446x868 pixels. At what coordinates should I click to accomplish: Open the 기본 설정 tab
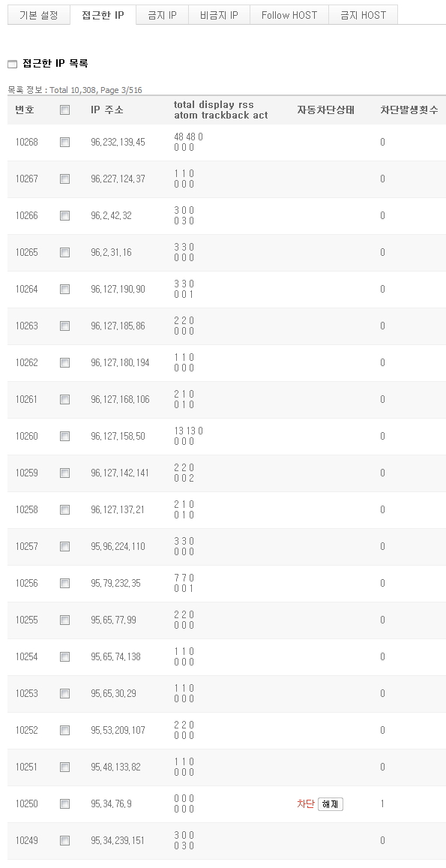click(39, 15)
